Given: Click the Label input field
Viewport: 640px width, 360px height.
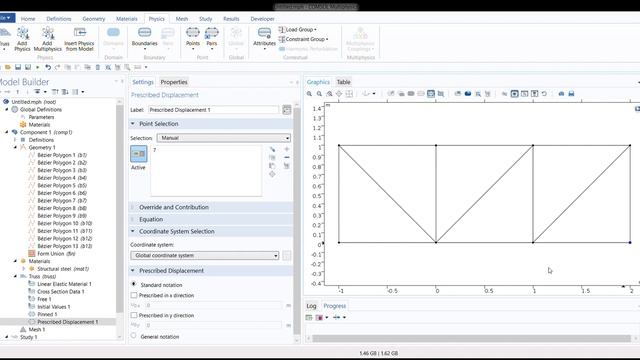Looking at the screenshot, I should coord(213,110).
